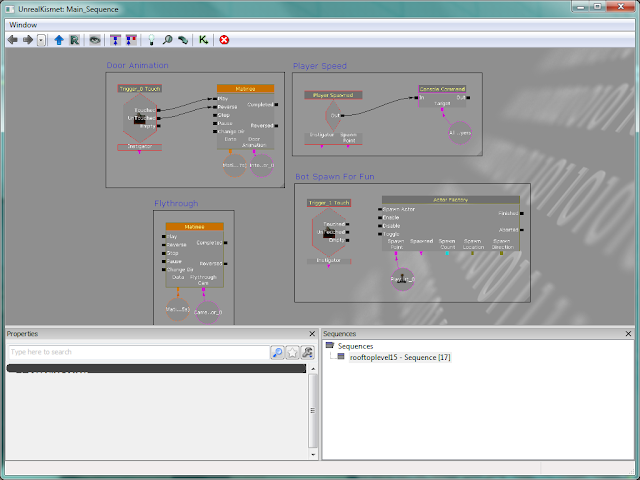The image size is (640, 480).
Task: Click the forward arrow navigation icon
Action: [28, 40]
